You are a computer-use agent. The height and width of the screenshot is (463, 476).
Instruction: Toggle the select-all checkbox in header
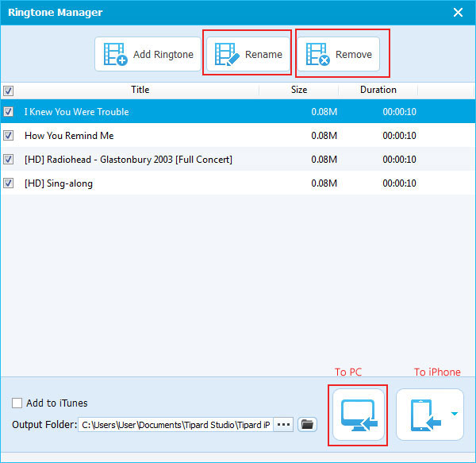click(x=8, y=91)
